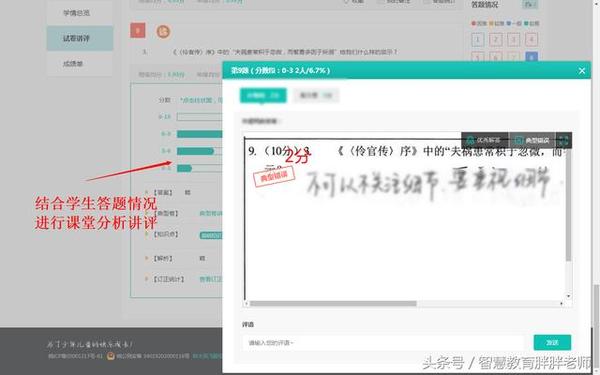Close the 第9题 score-band dialog
600x375 pixels.
(x=582, y=71)
